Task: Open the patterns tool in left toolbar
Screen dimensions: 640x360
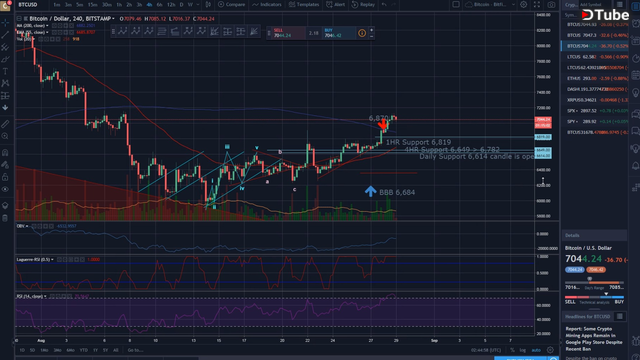Action: point(5,83)
